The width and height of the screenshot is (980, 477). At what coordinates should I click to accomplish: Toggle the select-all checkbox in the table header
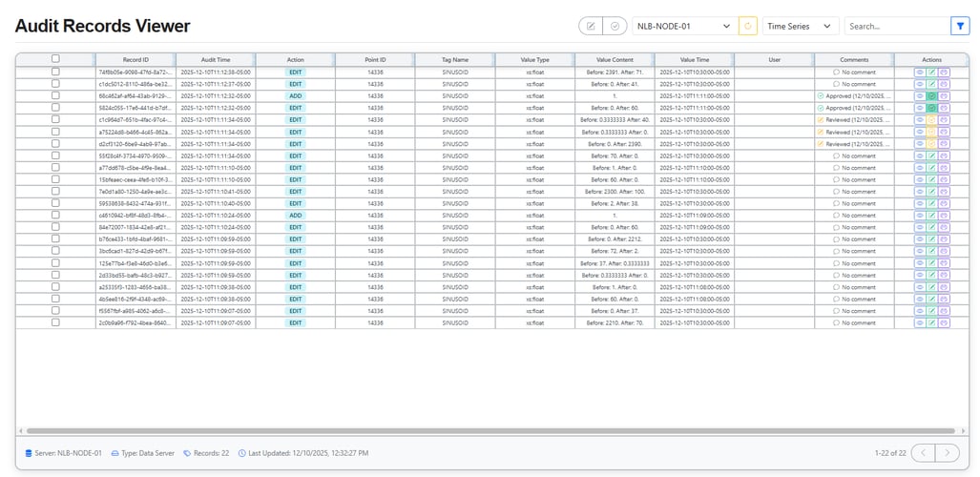pos(55,59)
